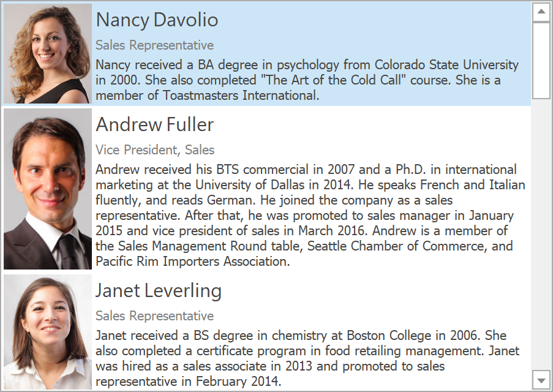Click Janet's Sales Representative job title
The width and height of the screenshot is (553, 392).
tap(154, 316)
